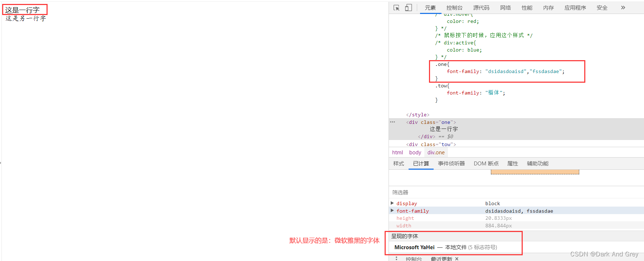Click the font-family "楷体" declaration
The width and height of the screenshot is (644, 261).
(x=476, y=93)
